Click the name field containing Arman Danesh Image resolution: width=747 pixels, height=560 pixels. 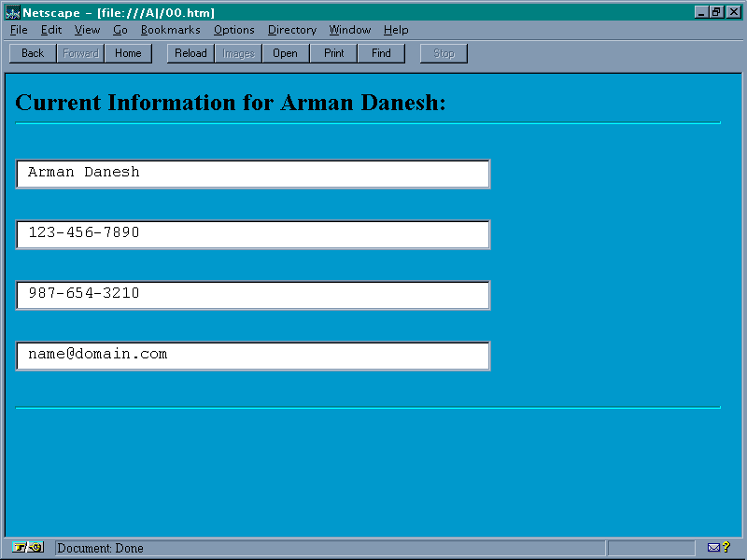tap(252, 174)
